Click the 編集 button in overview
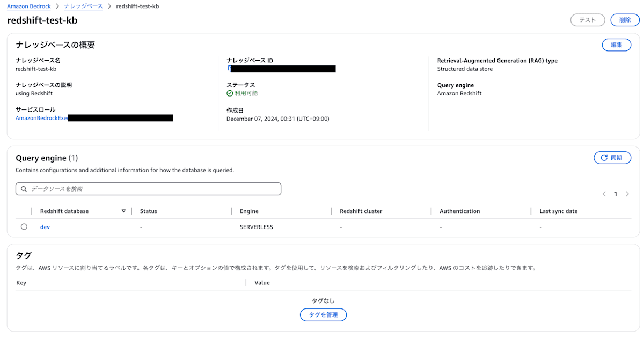644x338 pixels. point(617,45)
